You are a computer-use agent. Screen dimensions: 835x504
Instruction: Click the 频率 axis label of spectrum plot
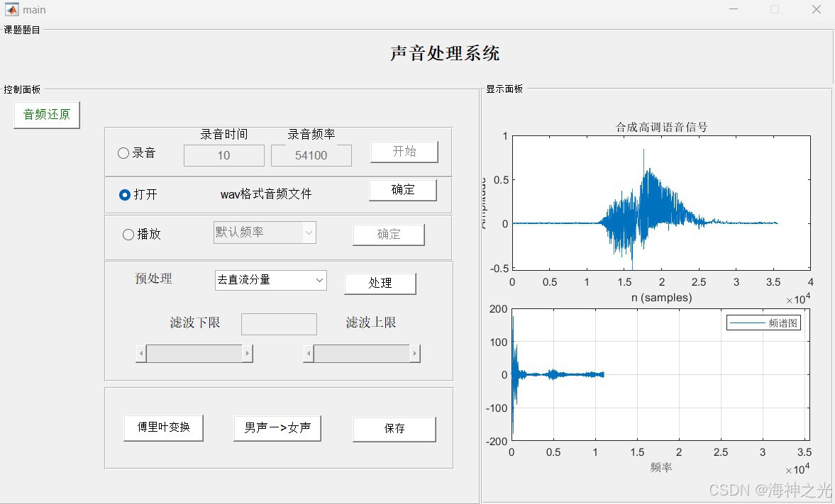tap(661, 467)
